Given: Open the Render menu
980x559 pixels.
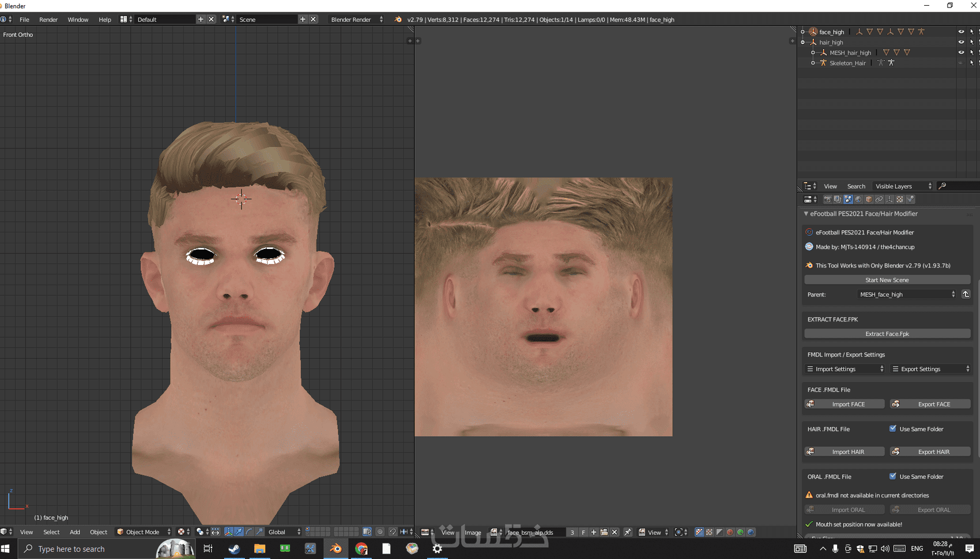Looking at the screenshot, I should click(48, 20).
